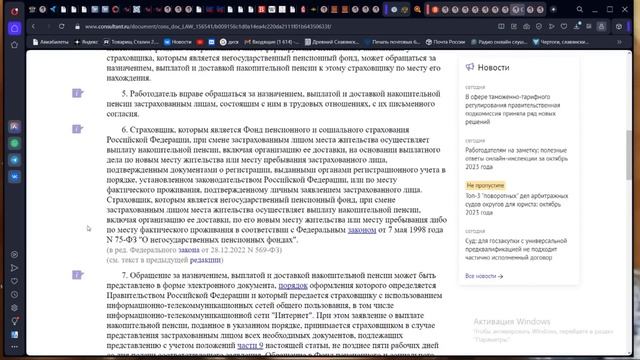Take a snapshot with camera icon
This screenshot has height=360, width=640.
click(x=527, y=27)
